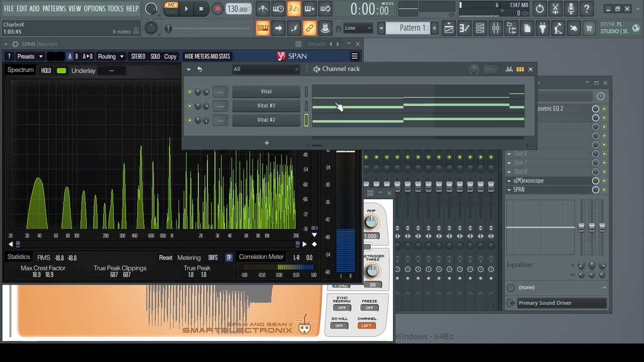Click the undo history circular arrow icon
The image size is (644, 362).
tap(539, 9)
